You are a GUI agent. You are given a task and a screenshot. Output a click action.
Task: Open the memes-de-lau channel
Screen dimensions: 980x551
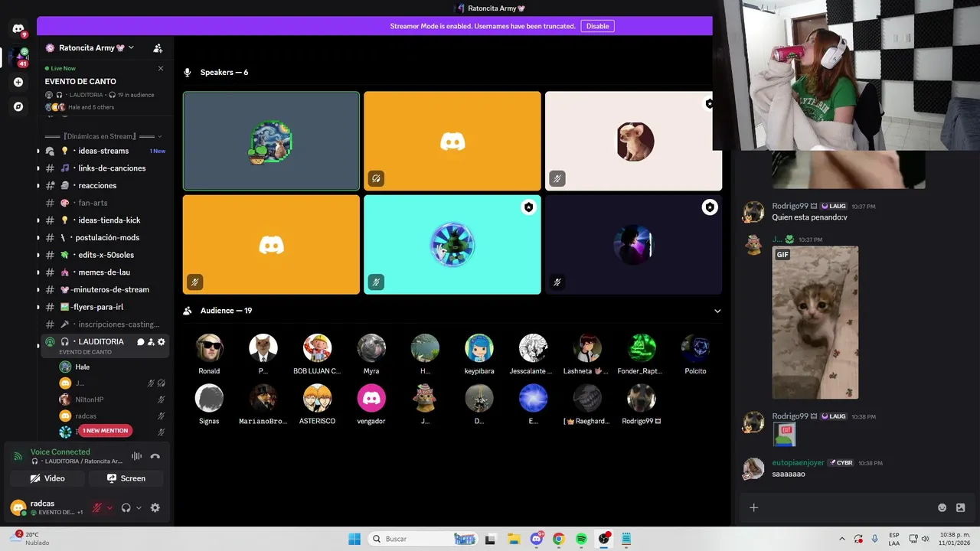[x=105, y=272]
